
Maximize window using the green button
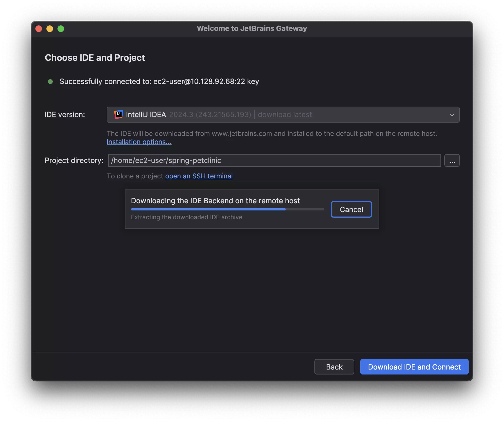point(61,29)
